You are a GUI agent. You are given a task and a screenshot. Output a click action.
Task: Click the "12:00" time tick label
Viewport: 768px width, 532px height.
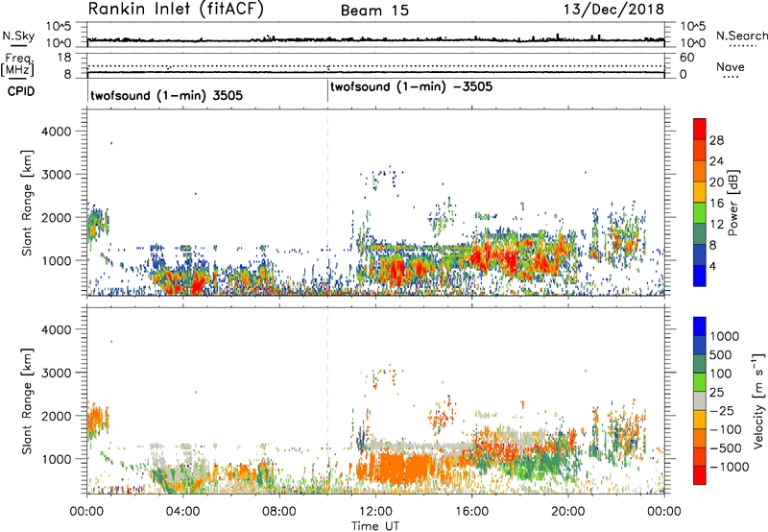pos(375,512)
